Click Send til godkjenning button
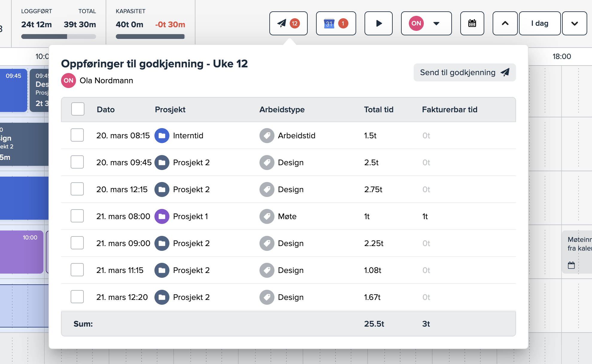The height and width of the screenshot is (364, 592). pos(465,72)
